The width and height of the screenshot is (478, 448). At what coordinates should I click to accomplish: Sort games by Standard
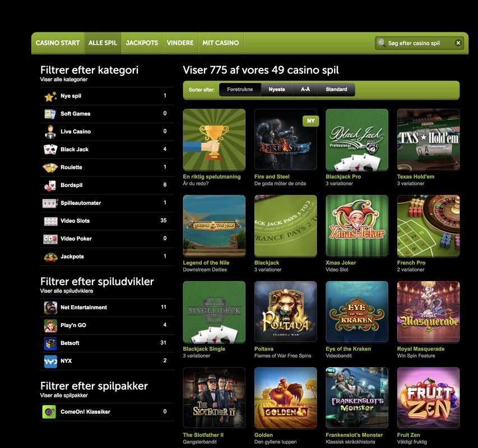[x=336, y=90]
